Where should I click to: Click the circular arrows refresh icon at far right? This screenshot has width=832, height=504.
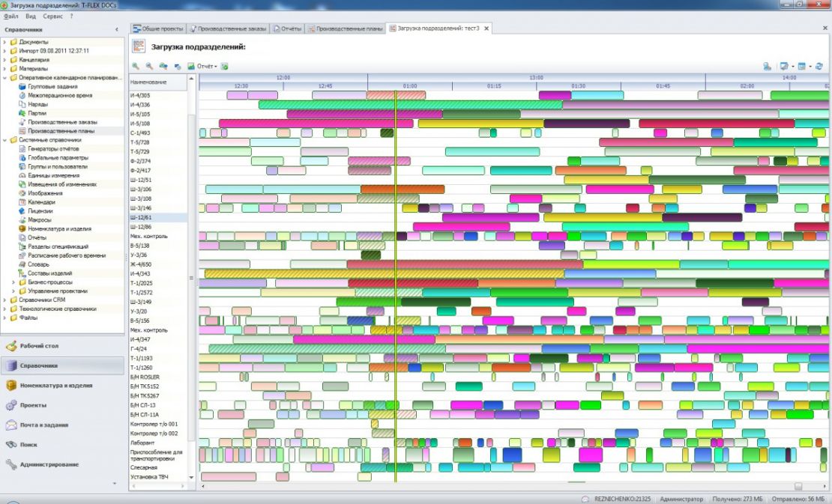819,66
